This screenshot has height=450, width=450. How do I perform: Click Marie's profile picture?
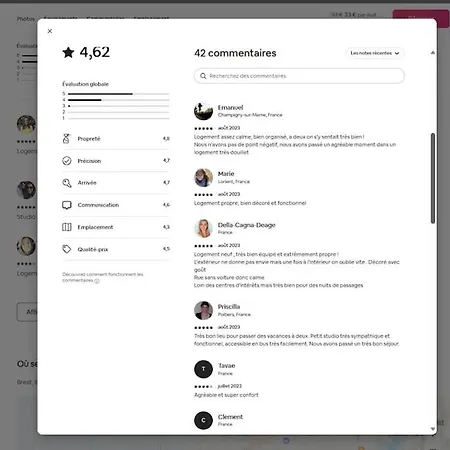click(203, 177)
